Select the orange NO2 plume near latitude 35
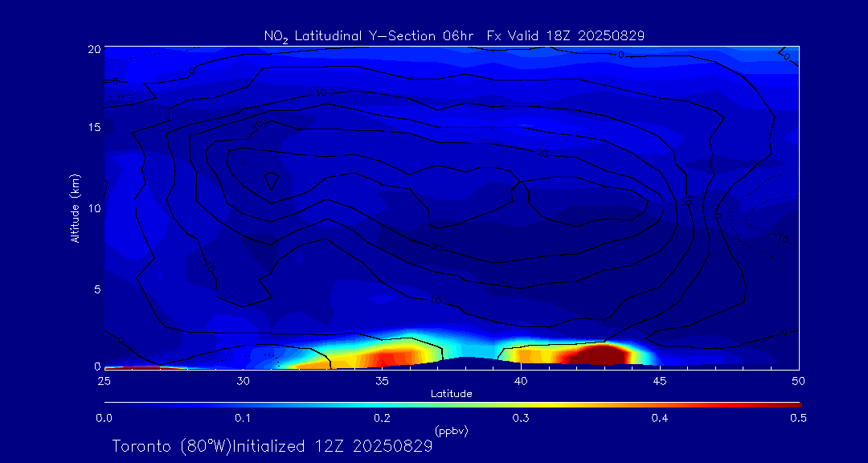The height and width of the screenshot is (463, 868). coord(386,356)
